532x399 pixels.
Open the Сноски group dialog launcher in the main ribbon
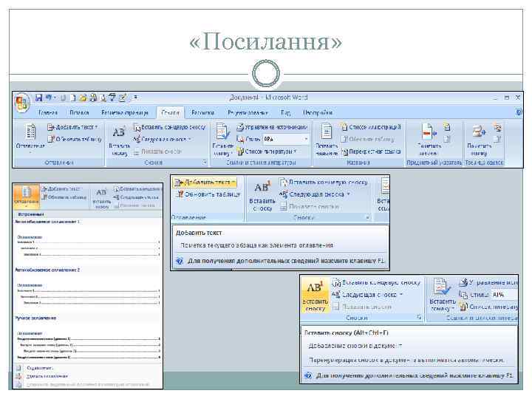click(x=204, y=163)
